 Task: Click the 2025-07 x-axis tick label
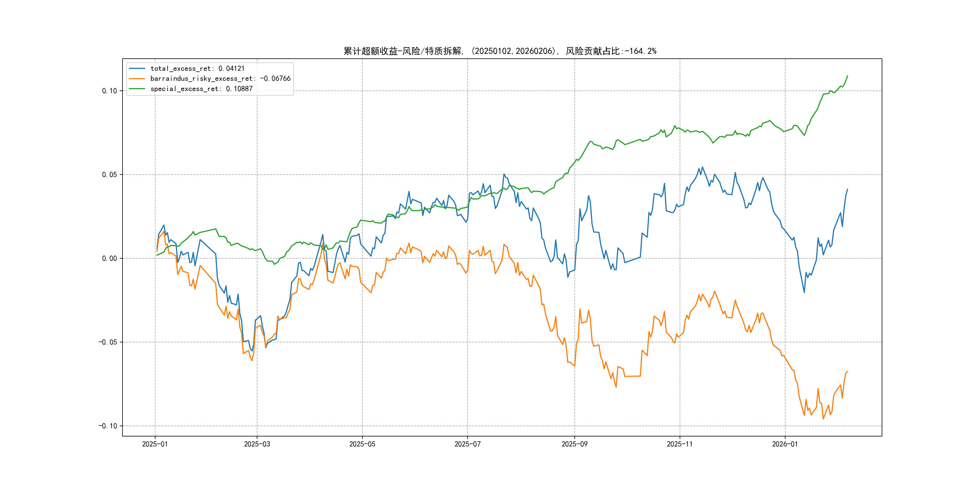click(468, 444)
